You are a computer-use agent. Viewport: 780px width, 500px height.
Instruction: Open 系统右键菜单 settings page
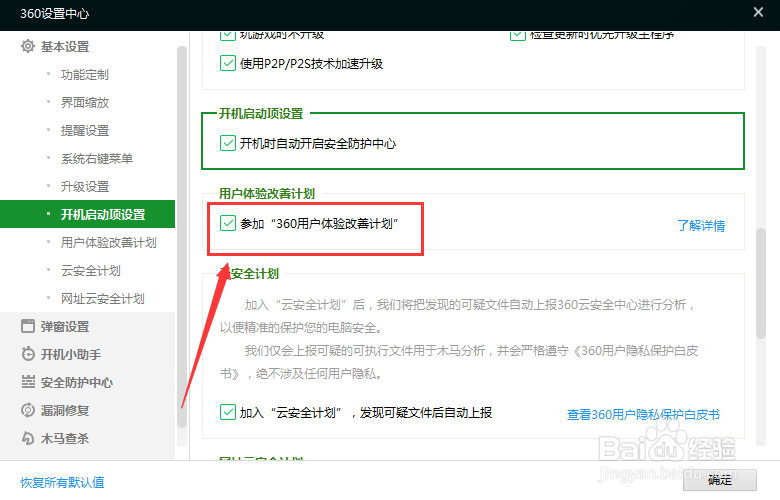pyautogui.click(x=97, y=159)
